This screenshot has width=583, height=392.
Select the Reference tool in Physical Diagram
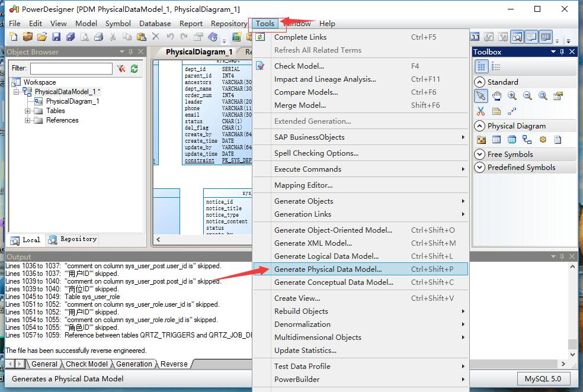(527, 140)
